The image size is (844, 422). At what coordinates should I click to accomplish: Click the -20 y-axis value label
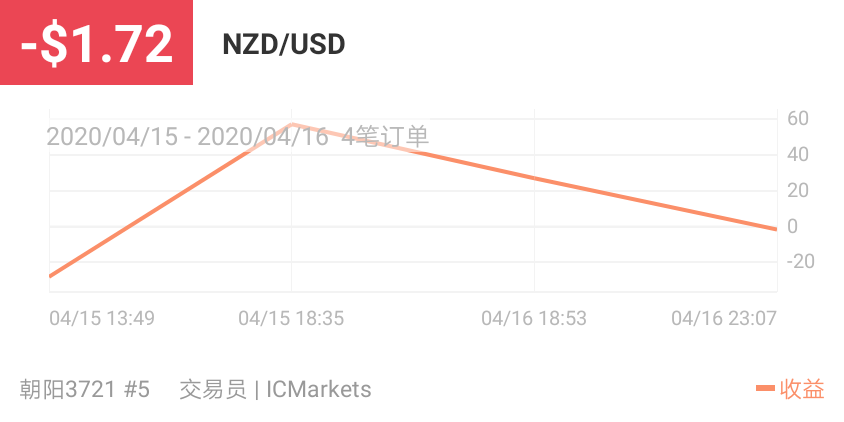tap(800, 262)
